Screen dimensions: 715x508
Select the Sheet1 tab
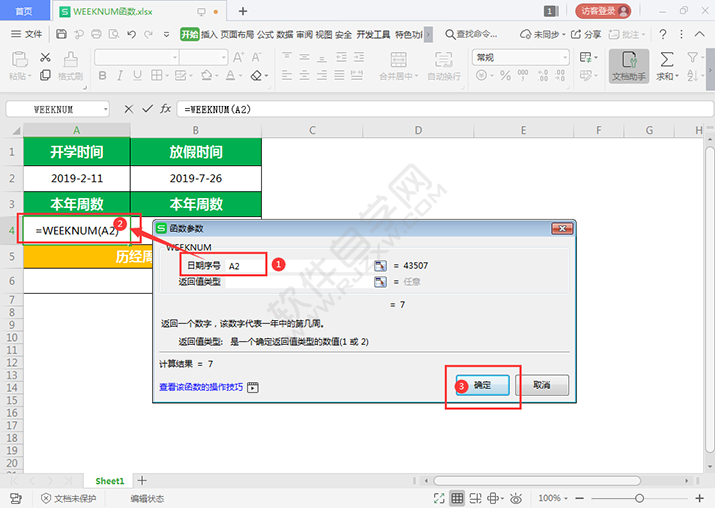109,481
